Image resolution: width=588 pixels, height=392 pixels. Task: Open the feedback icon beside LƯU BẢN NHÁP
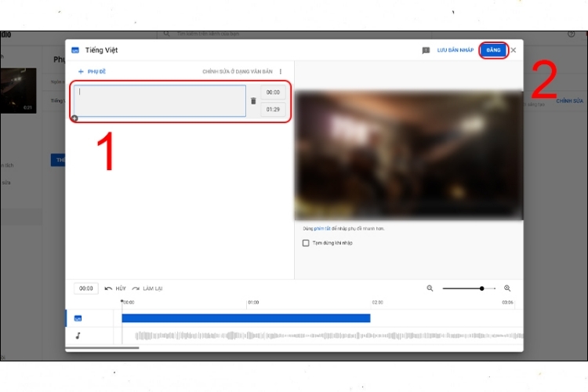426,50
